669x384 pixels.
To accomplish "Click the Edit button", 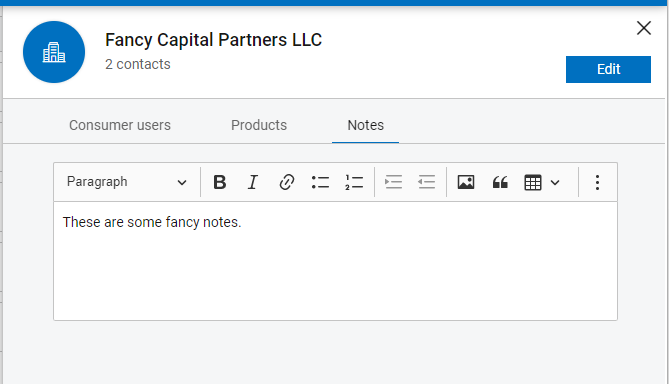I will [608, 69].
